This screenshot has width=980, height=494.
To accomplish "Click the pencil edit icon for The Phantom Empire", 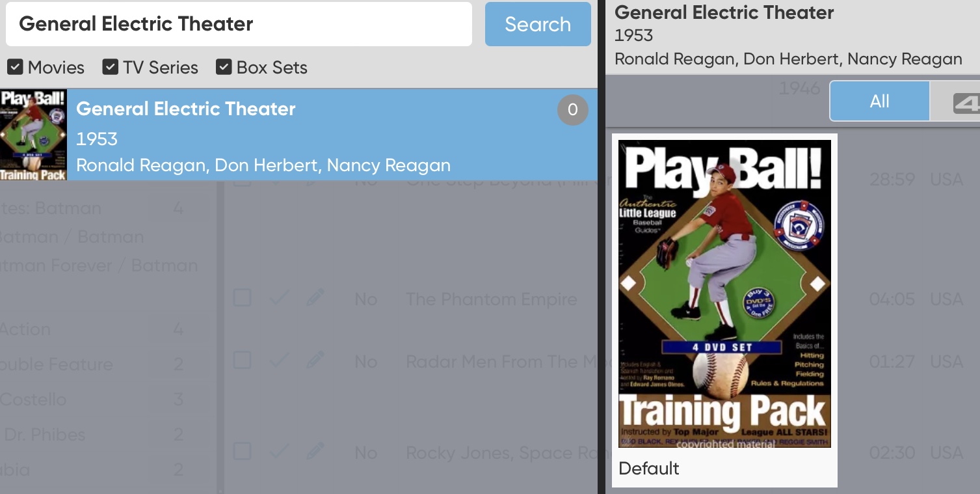I will pos(315,298).
